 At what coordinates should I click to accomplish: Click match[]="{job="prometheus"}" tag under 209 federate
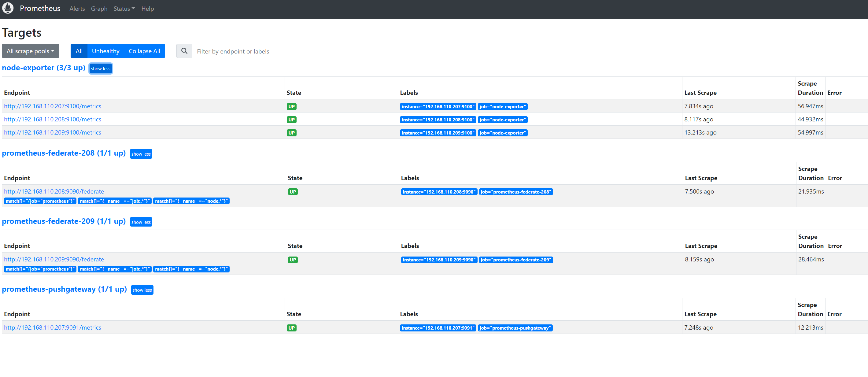(40, 269)
